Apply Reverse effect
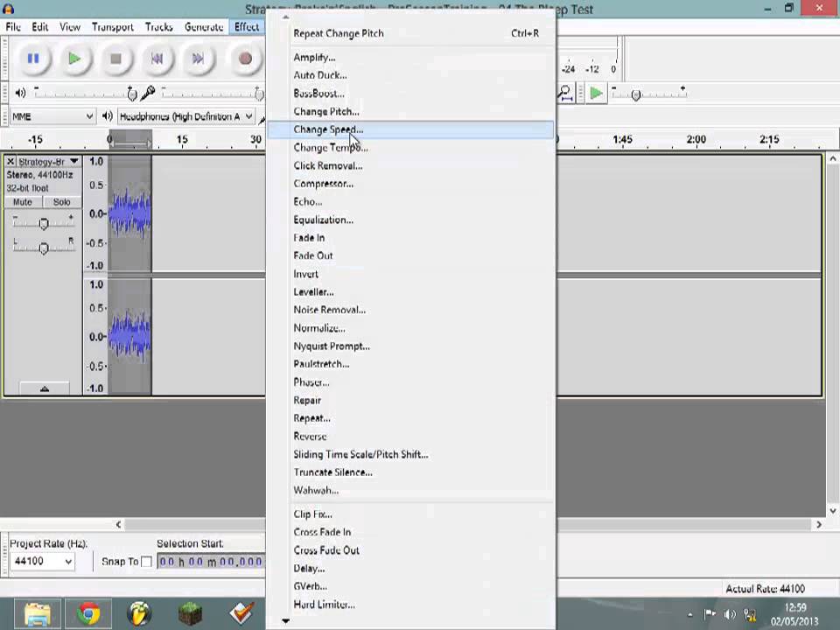The height and width of the screenshot is (630, 840). tap(411, 436)
